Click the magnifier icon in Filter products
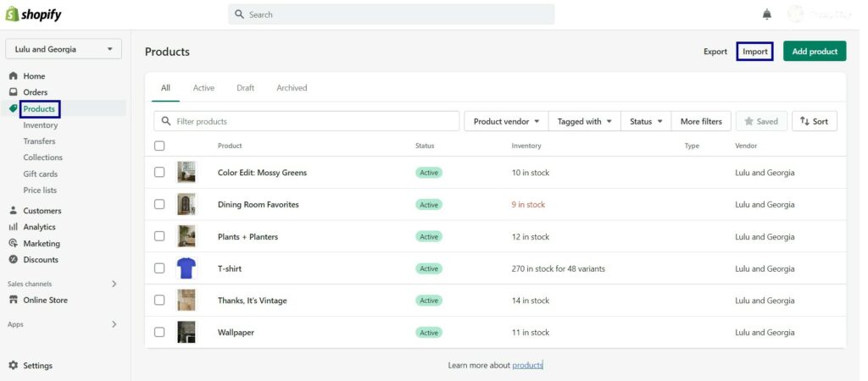This screenshot has width=868, height=381. [x=166, y=121]
